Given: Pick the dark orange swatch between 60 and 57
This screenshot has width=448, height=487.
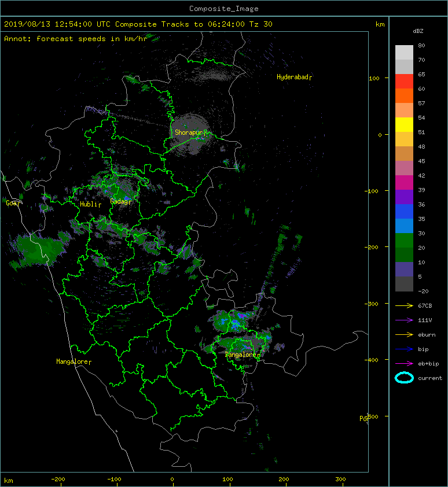Looking at the screenshot, I should (x=404, y=95).
